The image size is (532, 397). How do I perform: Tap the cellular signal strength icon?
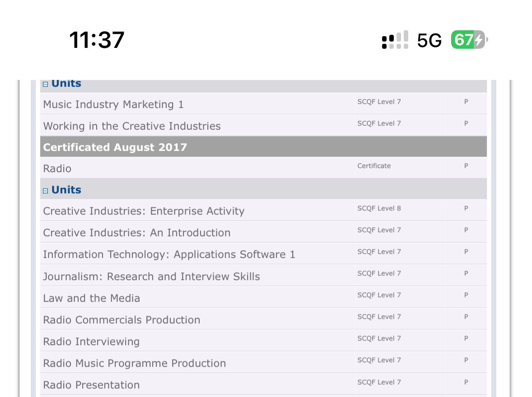tap(395, 40)
